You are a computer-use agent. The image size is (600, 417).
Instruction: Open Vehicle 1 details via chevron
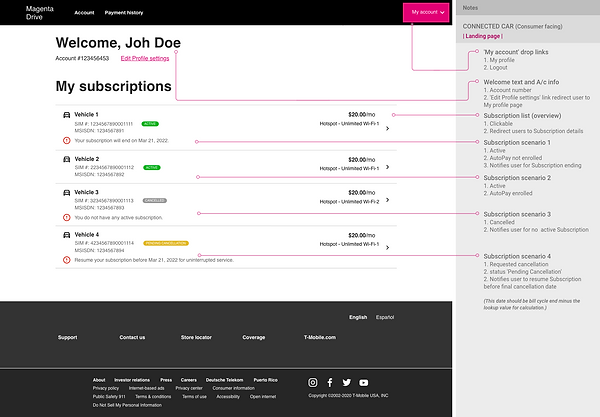[x=388, y=129]
